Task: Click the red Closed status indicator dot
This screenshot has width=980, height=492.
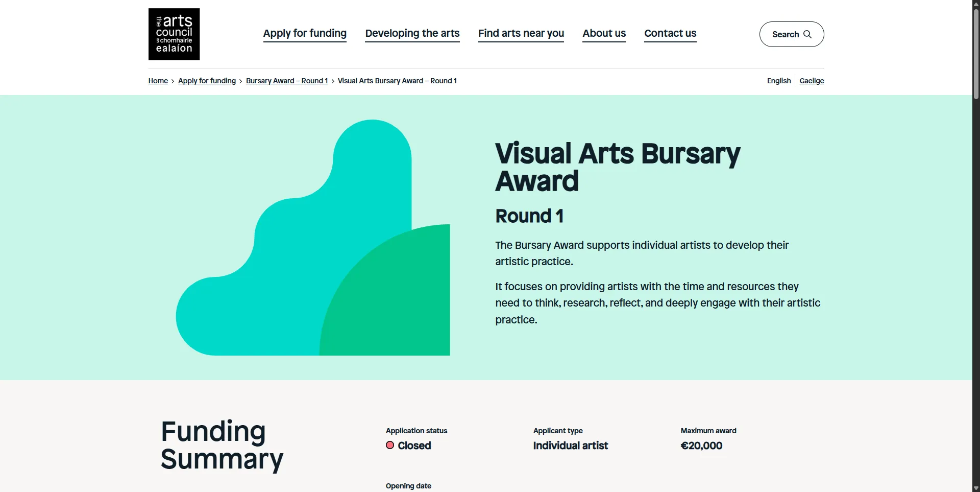Action: click(389, 446)
